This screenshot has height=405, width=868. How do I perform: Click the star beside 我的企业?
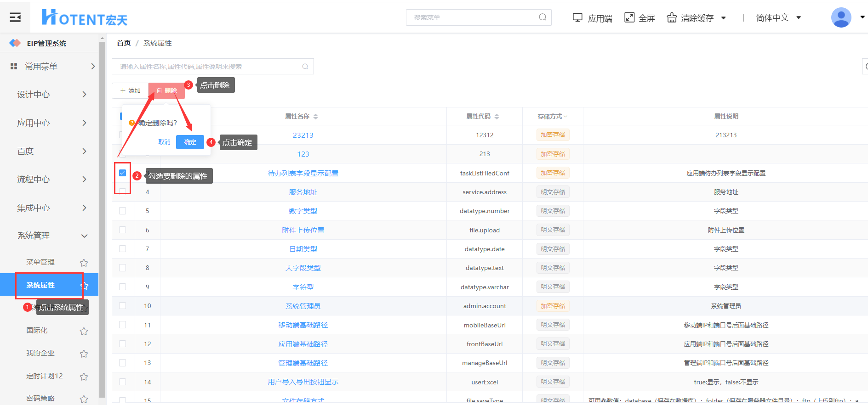tap(84, 354)
